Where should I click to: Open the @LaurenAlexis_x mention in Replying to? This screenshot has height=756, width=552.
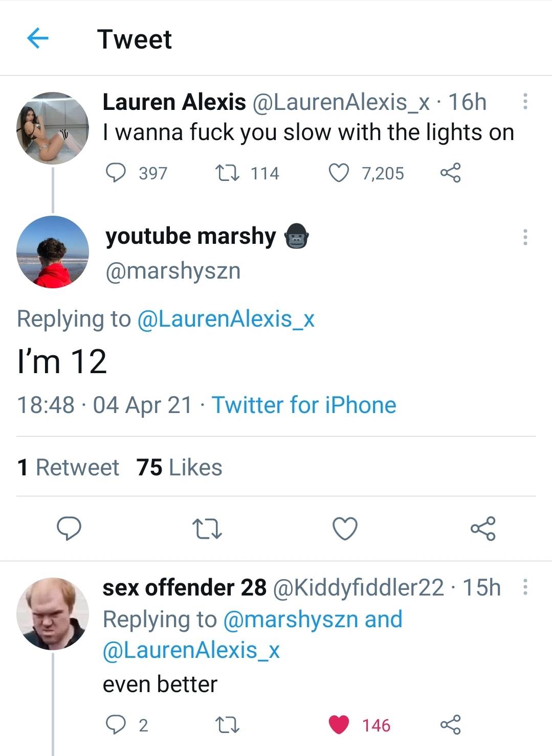coord(226,319)
